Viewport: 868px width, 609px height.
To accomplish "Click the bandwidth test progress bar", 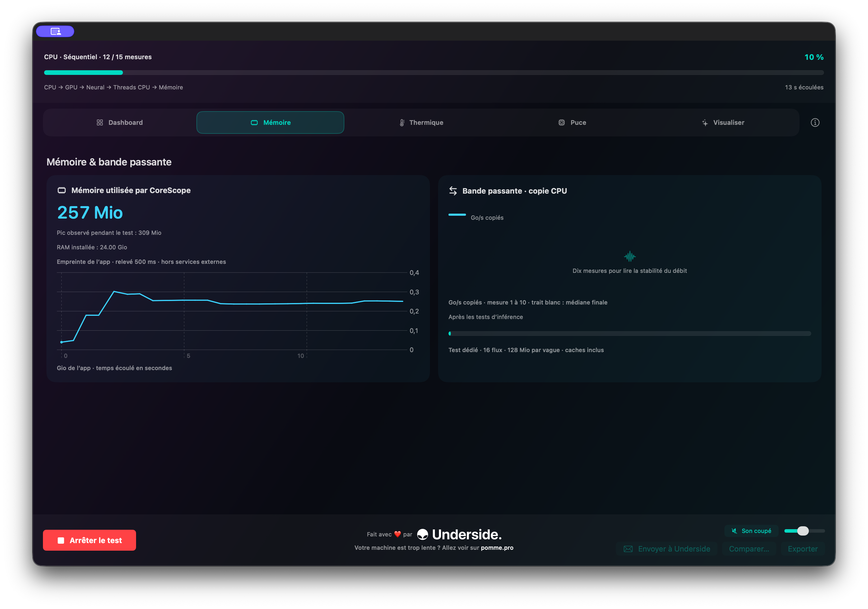I will click(x=630, y=334).
